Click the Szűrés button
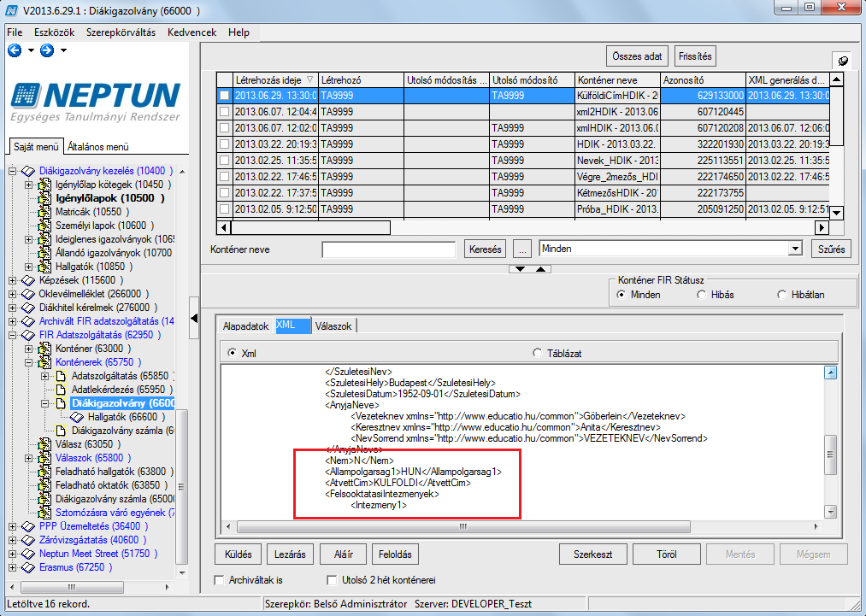The width and height of the screenshot is (866, 616). (831, 249)
